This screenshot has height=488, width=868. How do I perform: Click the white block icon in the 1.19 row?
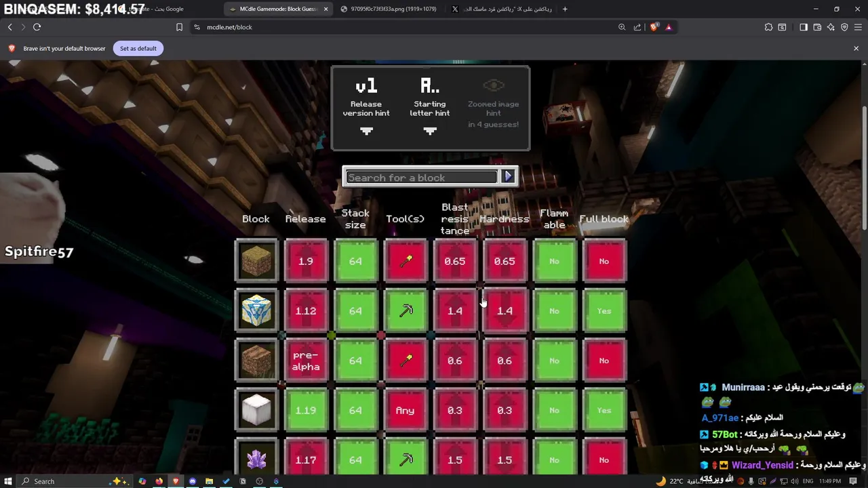(x=256, y=410)
